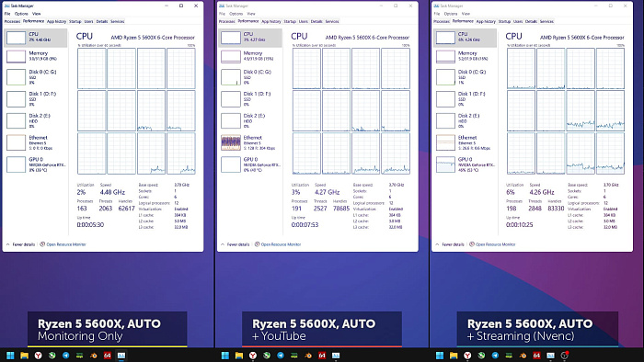Screen dimensions: 644x362
Task: Open View menu in Monitoring Only window
Action: click(x=37, y=14)
